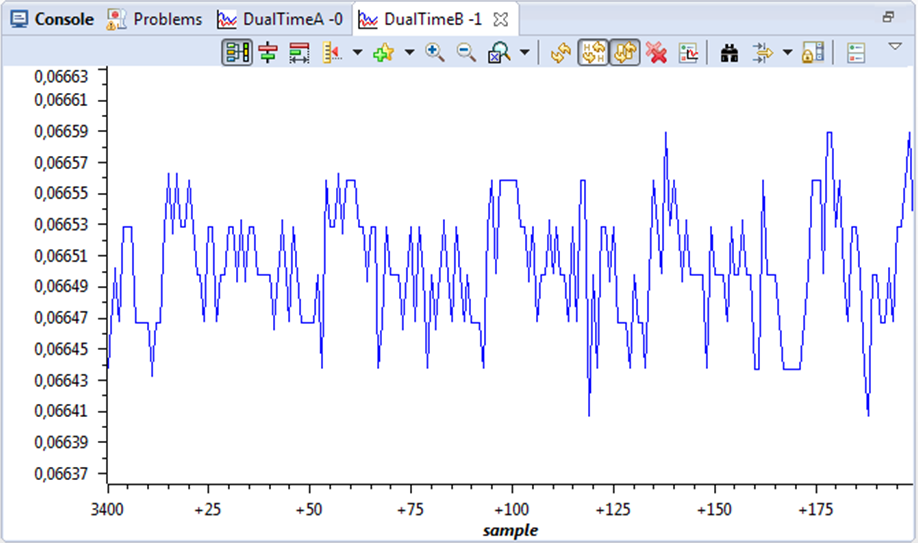Close the DualTimeB -1 tab
Screen dimensions: 918x543
coord(501,20)
